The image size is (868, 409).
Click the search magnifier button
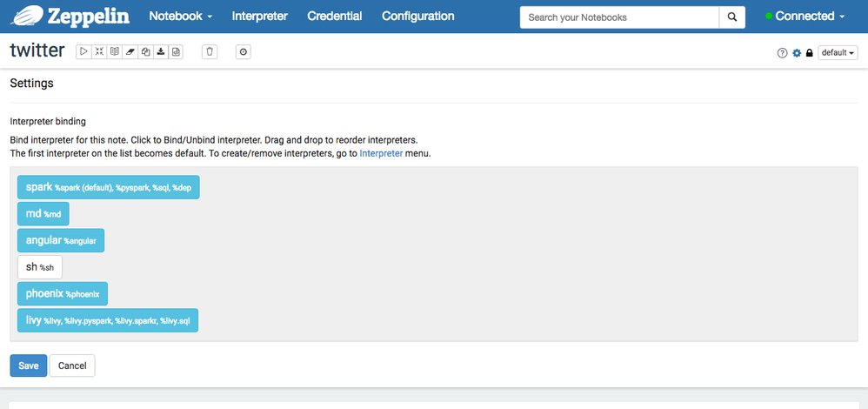click(732, 17)
